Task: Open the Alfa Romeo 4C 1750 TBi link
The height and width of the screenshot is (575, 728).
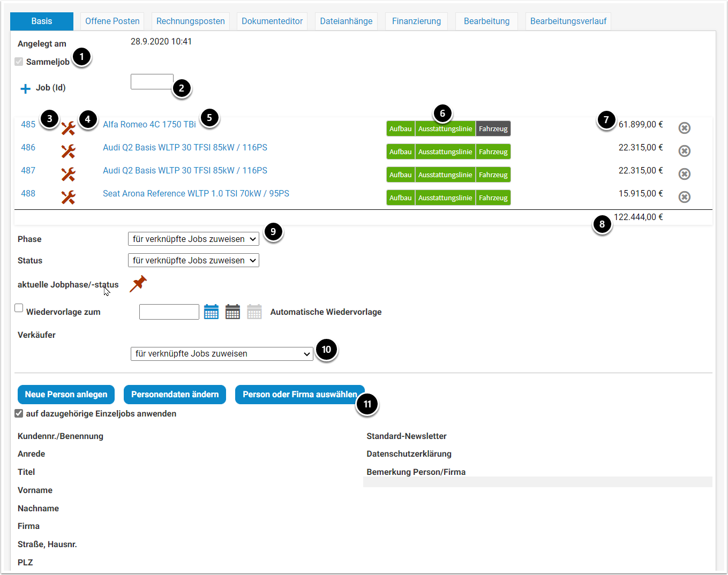Action: click(x=149, y=124)
